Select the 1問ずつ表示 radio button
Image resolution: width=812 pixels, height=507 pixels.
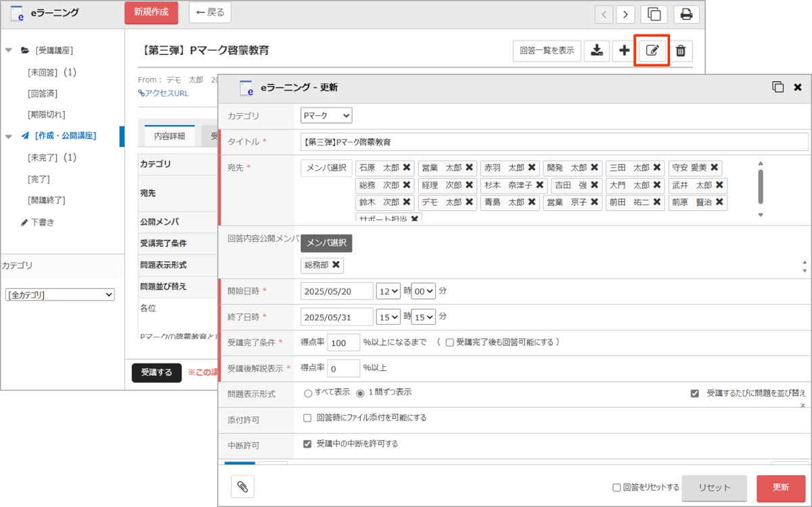point(360,393)
